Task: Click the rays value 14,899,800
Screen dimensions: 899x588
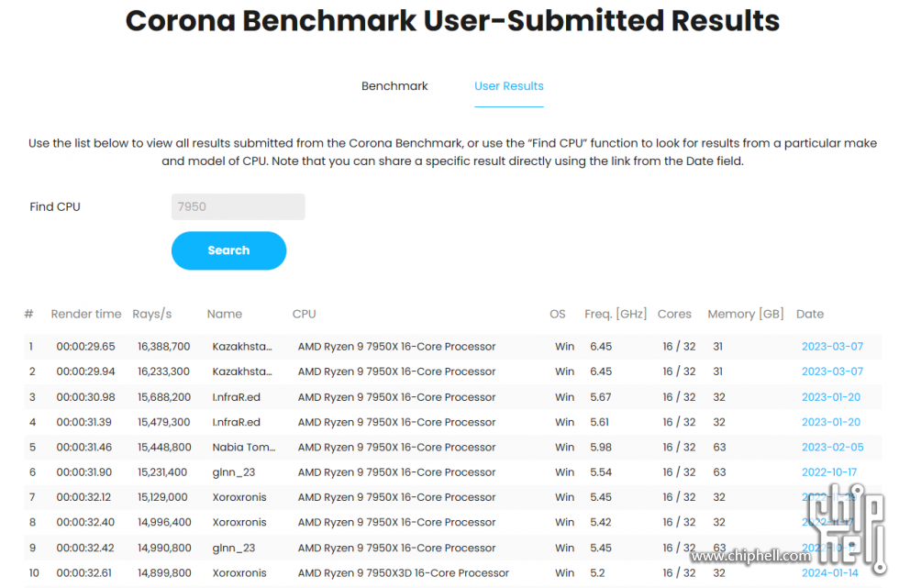Action: (x=164, y=573)
